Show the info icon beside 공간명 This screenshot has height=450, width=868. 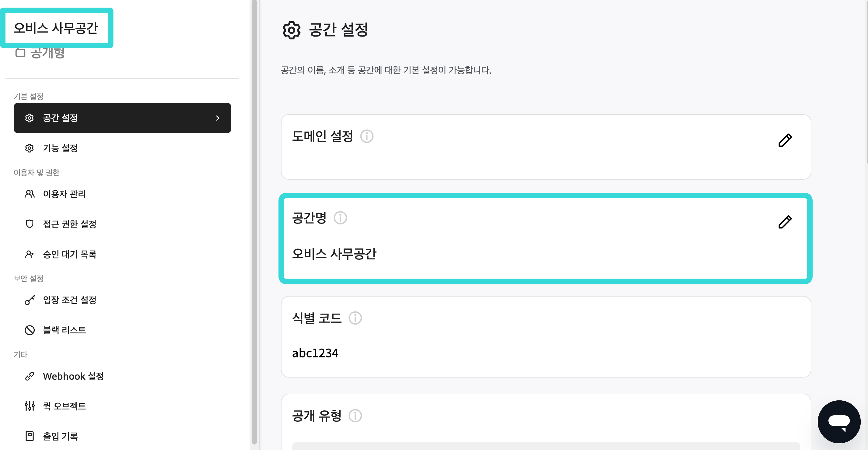[x=340, y=218]
